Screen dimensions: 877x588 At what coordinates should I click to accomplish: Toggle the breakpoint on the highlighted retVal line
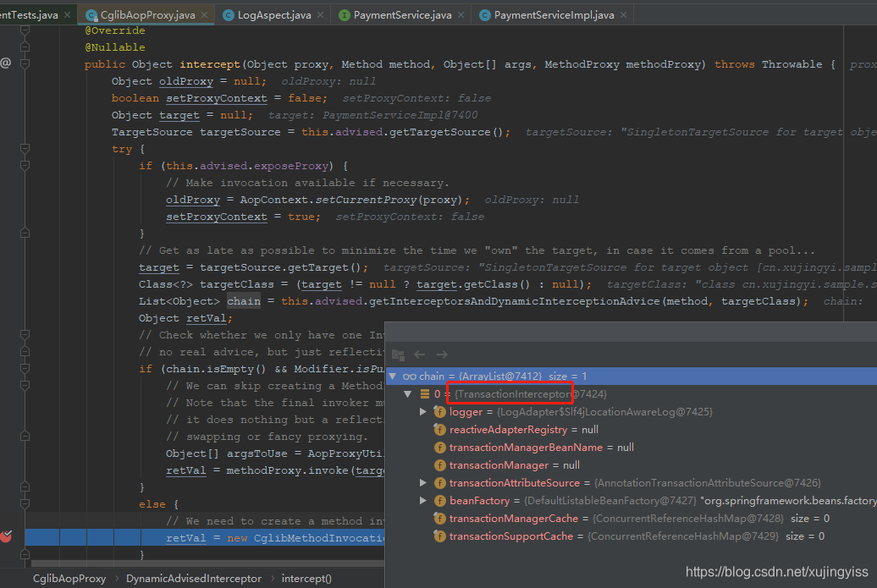click(x=7, y=536)
